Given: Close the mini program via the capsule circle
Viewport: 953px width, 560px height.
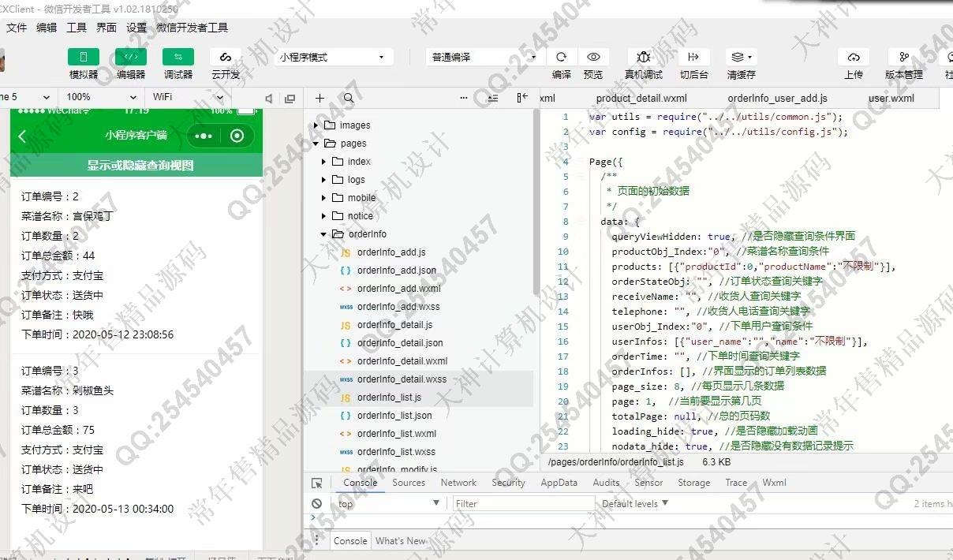Looking at the screenshot, I should click(x=237, y=136).
